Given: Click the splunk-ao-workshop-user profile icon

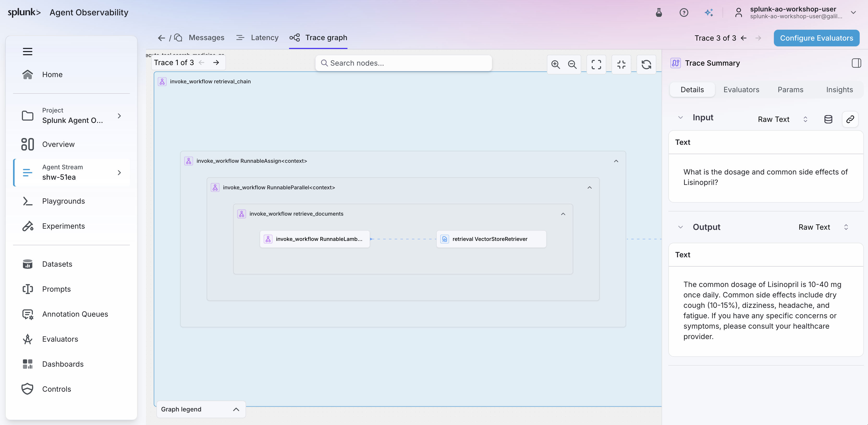Looking at the screenshot, I should [739, 13].
